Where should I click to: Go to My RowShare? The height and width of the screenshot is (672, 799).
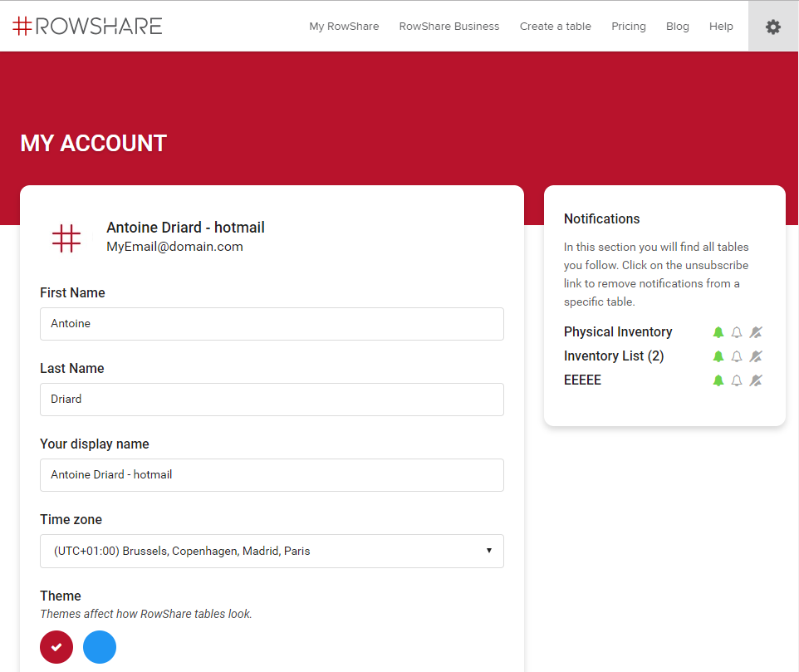point(344,27)
